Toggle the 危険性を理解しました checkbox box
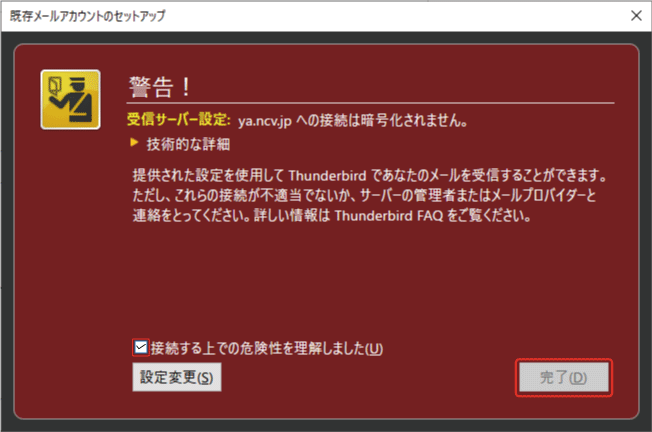This screenshot has width=652, height=432. (x=141, y=347)
